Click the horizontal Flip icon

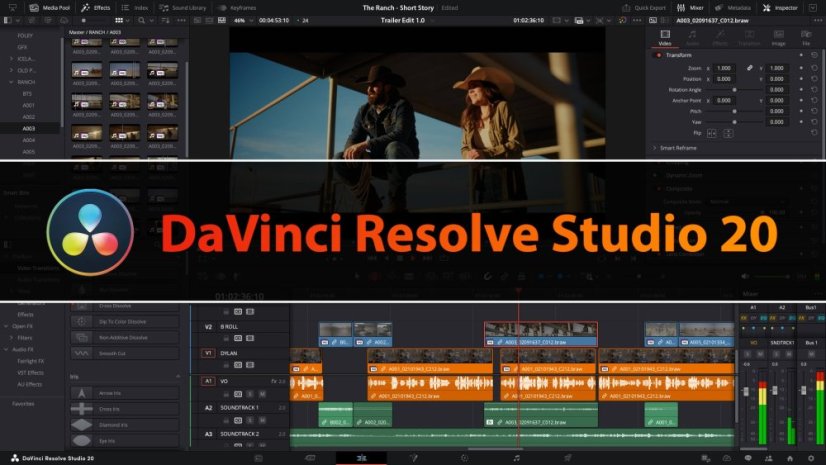click(711, 133)
